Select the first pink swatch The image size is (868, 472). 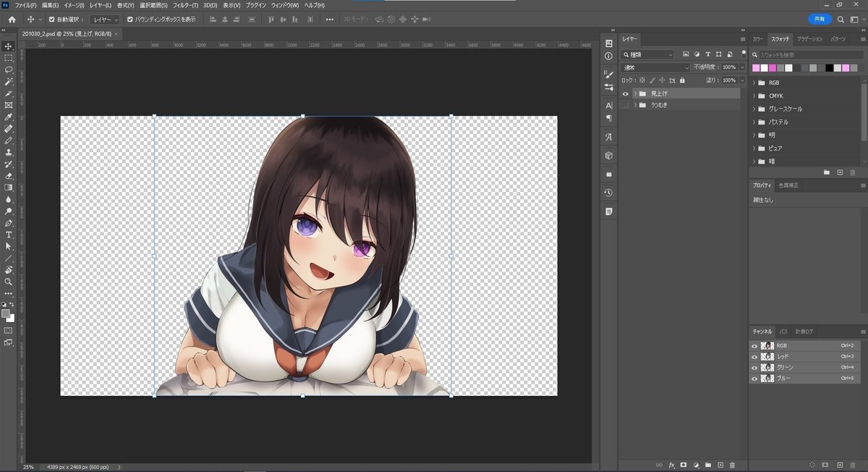756,68
